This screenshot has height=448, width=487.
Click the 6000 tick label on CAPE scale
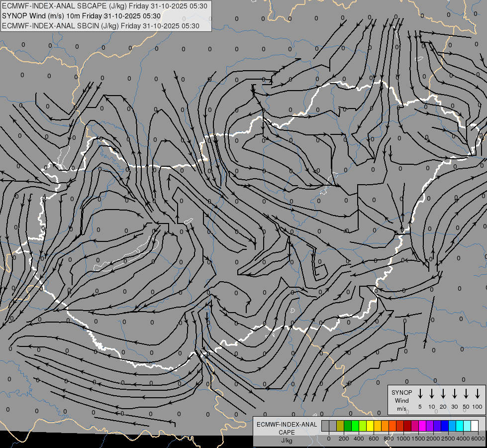(x=478, y=439)
